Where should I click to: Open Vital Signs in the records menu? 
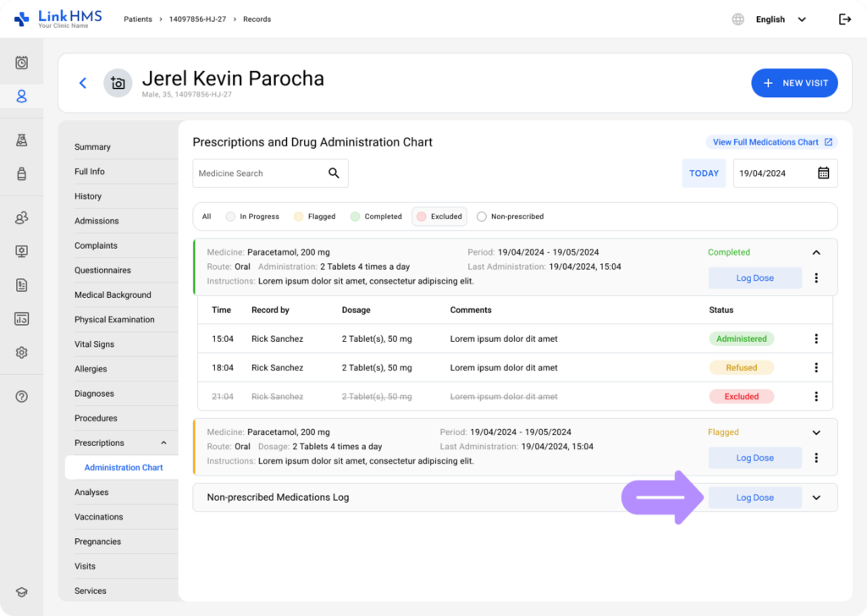click(x=94, y=344)
